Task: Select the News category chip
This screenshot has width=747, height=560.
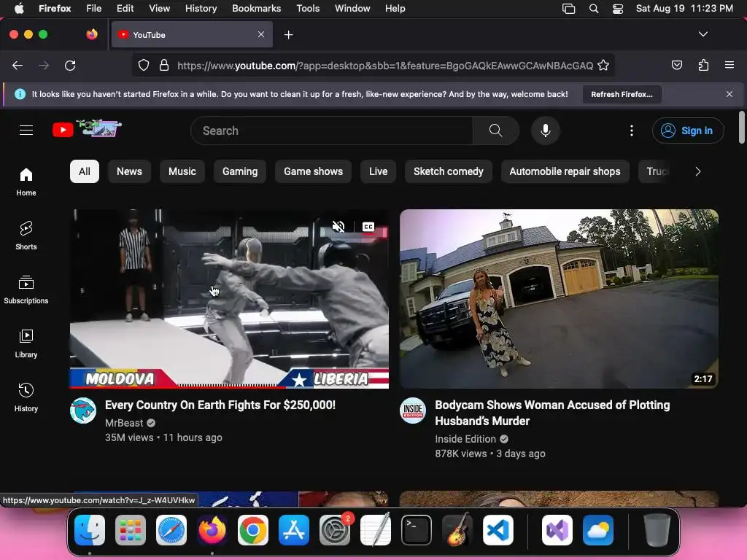Action: pyautogui.click(x=129, y=171)
